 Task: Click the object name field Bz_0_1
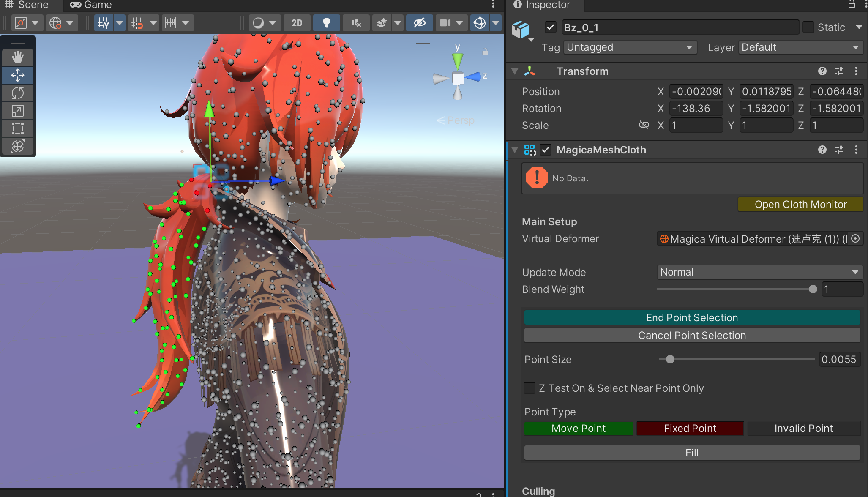click(680, 27)
